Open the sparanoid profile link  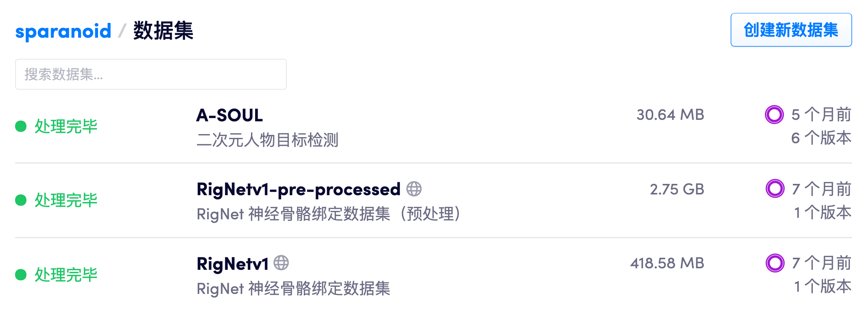pos(63,31)
